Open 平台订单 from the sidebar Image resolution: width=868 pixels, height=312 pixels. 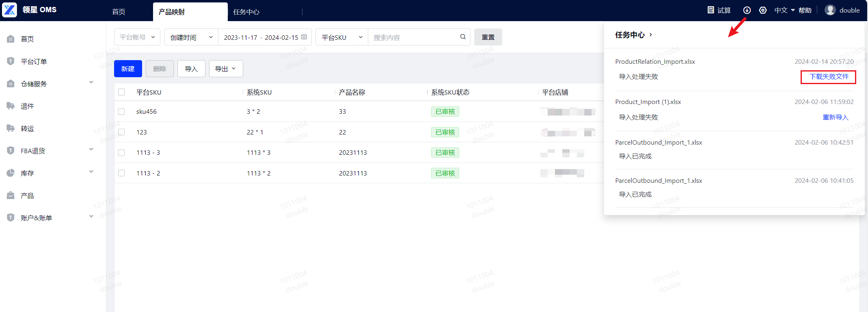(x=34, y=61)
